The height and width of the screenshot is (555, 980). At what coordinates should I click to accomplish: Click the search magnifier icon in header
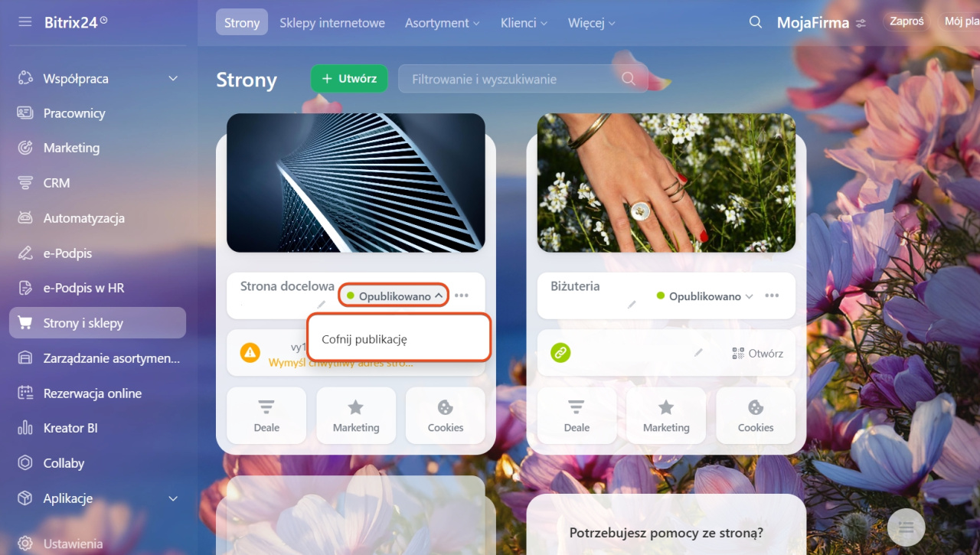[755, 22]
